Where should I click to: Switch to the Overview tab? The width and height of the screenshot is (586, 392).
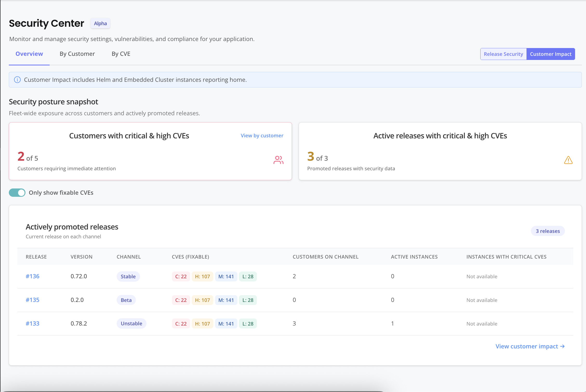point(29,54)
